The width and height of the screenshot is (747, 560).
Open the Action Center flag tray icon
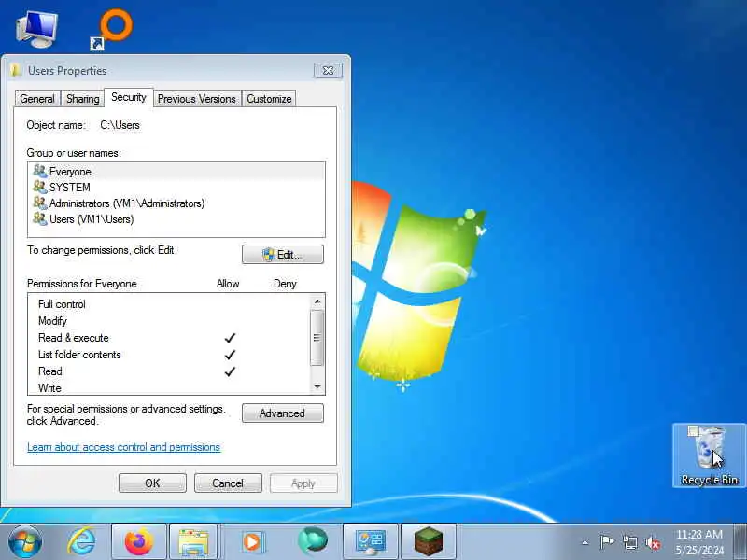tap(606, 542)
